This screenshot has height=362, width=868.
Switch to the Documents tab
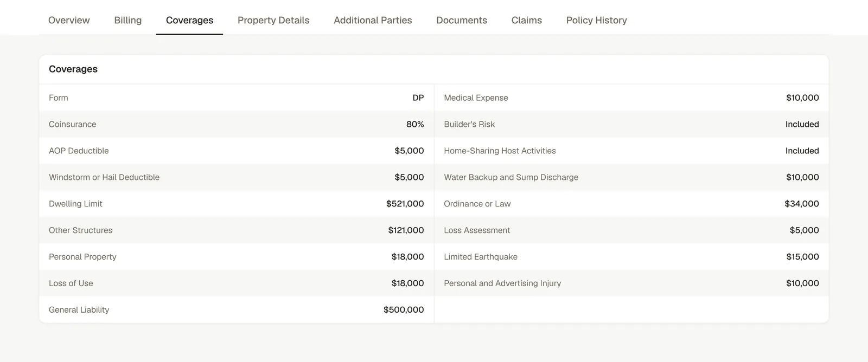click(462, 20)
